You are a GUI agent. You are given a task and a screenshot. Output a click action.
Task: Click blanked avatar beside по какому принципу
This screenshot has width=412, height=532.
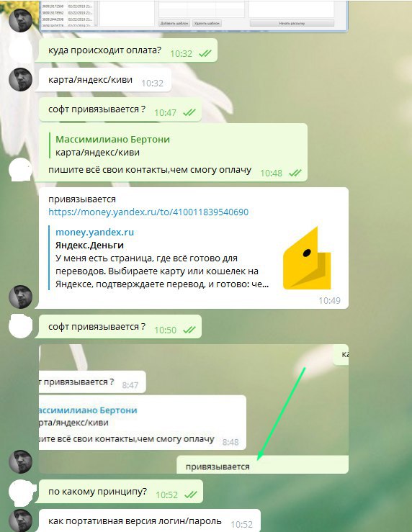coord(21,492)
